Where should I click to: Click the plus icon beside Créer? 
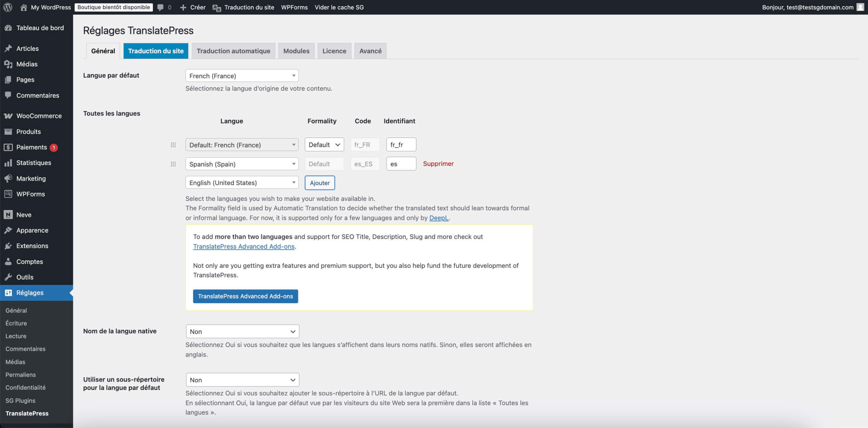click(183, 7)
